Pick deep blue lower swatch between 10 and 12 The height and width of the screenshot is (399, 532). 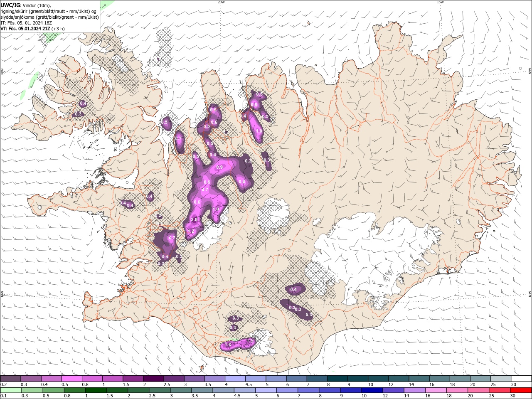tap(372, 390)
